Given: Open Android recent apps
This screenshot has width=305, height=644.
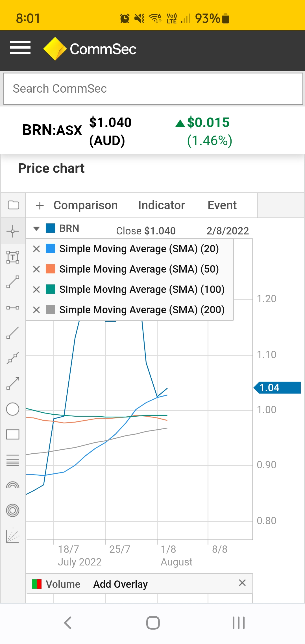Looking at the screenshot, I should tap(238, 623).
